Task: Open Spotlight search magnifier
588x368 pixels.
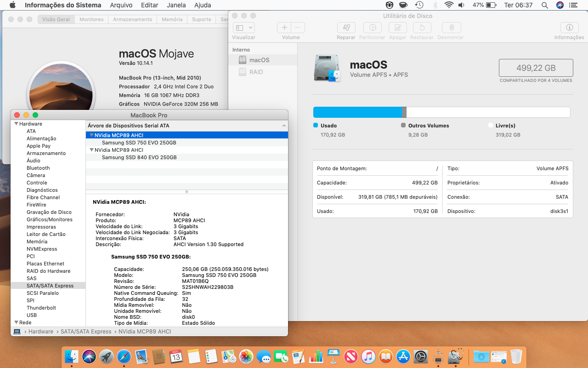Action: pyautogui.click(x=545, y=5)
